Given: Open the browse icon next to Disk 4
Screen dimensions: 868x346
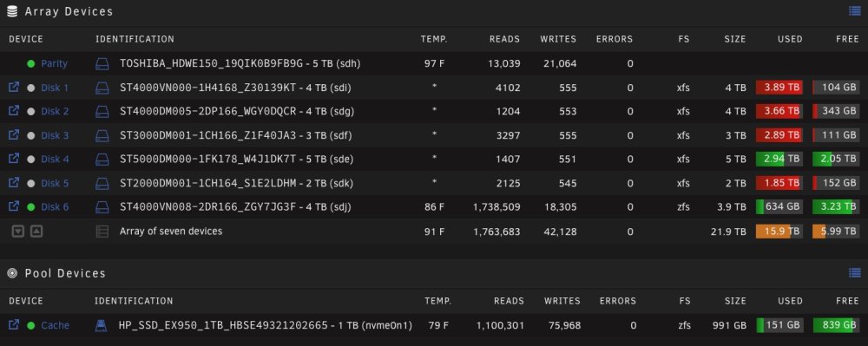Looking at the screenshot, I should [14, 159].
